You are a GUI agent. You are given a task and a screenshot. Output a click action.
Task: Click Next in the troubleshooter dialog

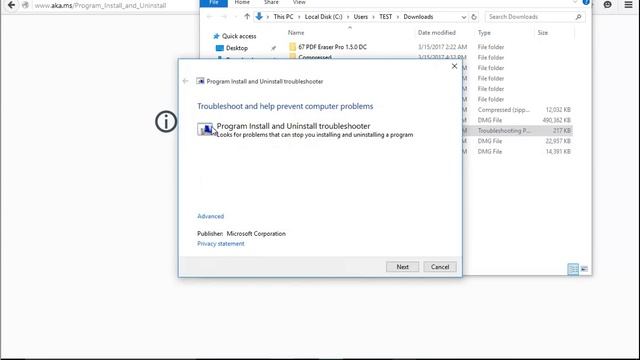click(x=402, y=267)
